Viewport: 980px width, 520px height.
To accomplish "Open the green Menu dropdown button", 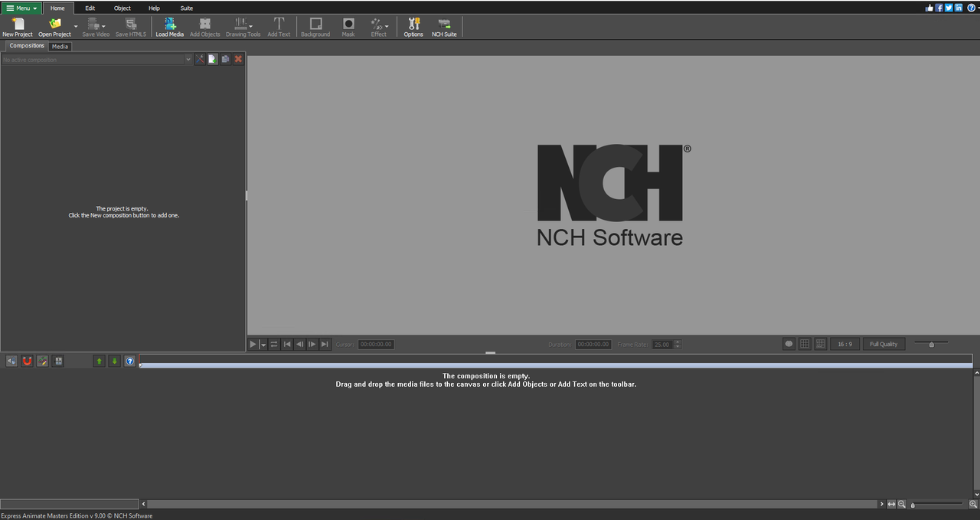I will [x=21, y=8].
